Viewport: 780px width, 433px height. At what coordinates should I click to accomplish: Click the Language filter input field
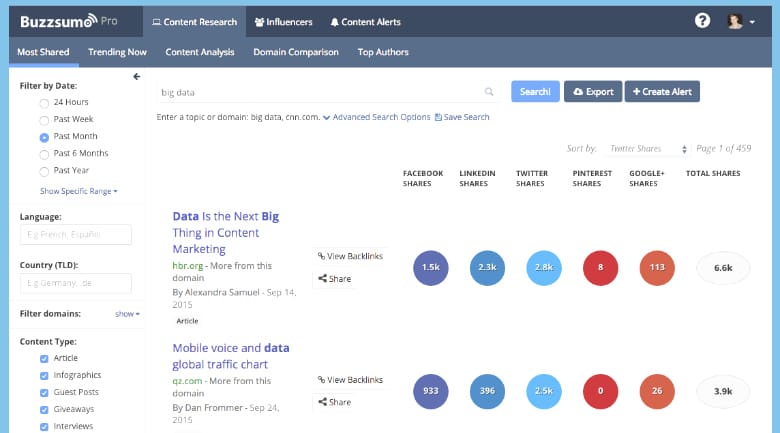[76, 235]
